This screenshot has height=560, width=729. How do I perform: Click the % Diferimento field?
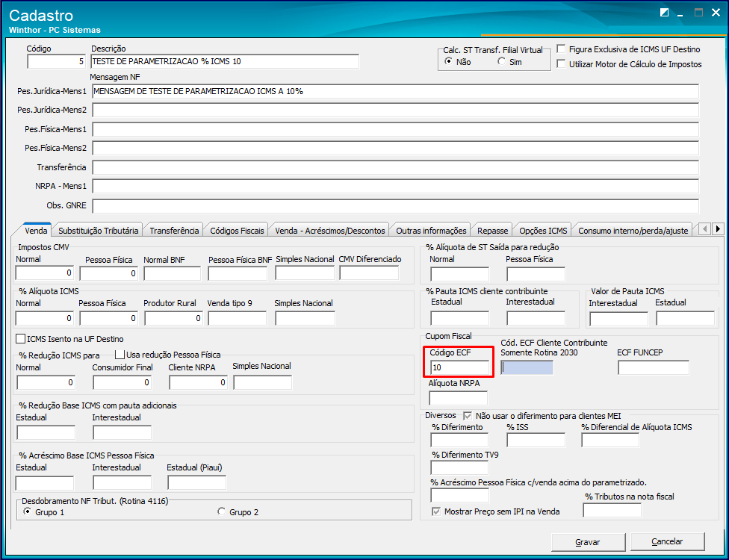[460, 440]
